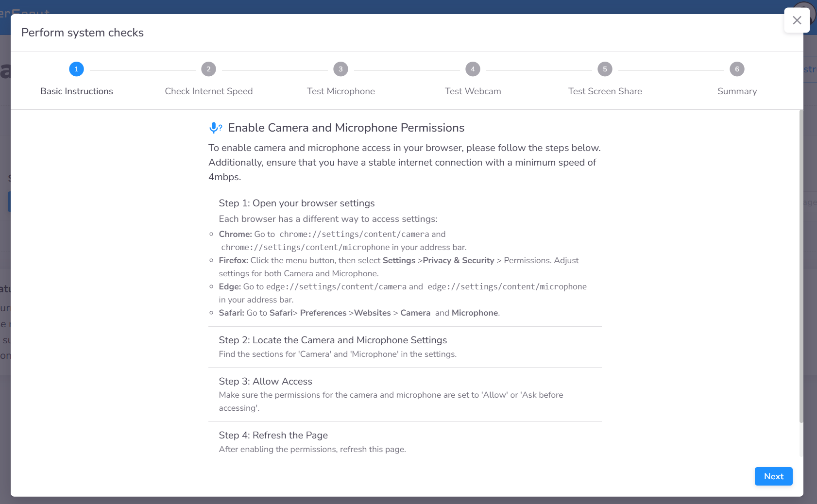The image size is (817, 504).
Task: Click the step 2 circle in the progress bar
Action: coord(209,69)
